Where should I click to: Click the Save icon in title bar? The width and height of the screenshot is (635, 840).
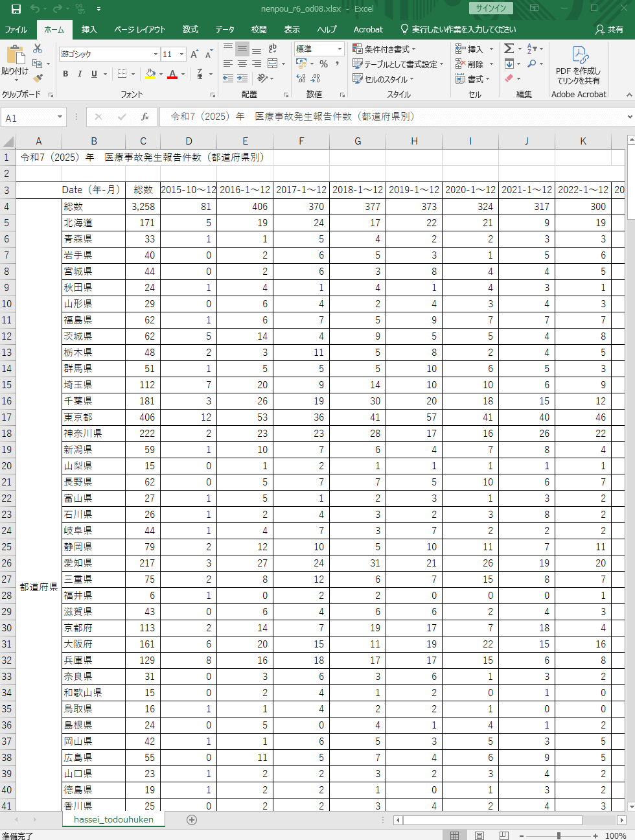[16, 8]
